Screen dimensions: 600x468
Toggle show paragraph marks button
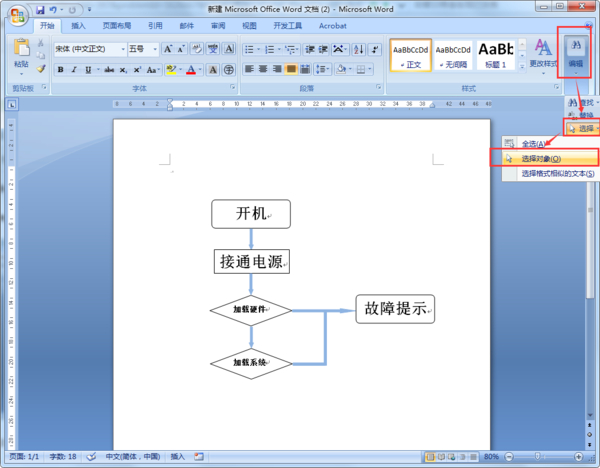pos(375,49)
